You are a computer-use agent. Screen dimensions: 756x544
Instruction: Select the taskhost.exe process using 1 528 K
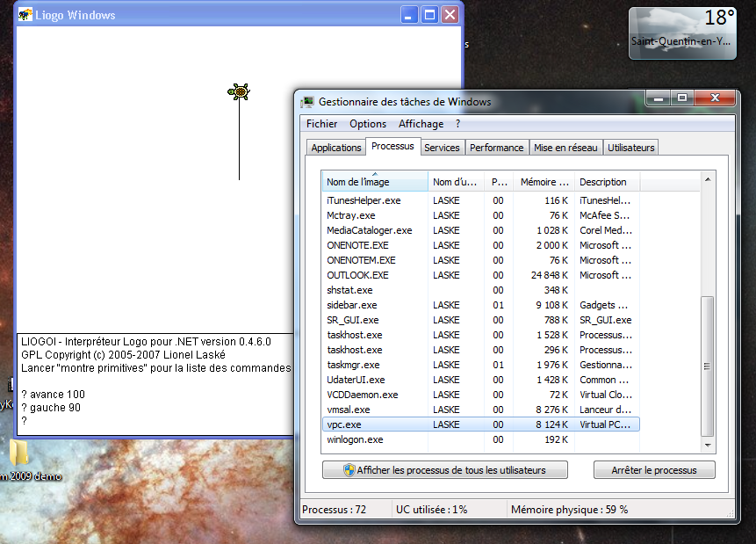tap(480, 335)
